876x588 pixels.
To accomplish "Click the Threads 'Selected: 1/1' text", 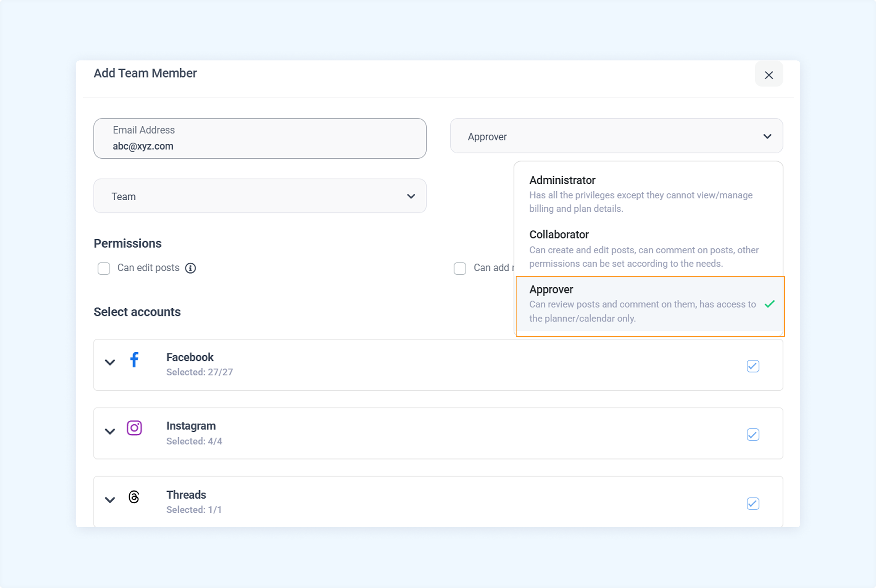I will click(x=194, y=510).
